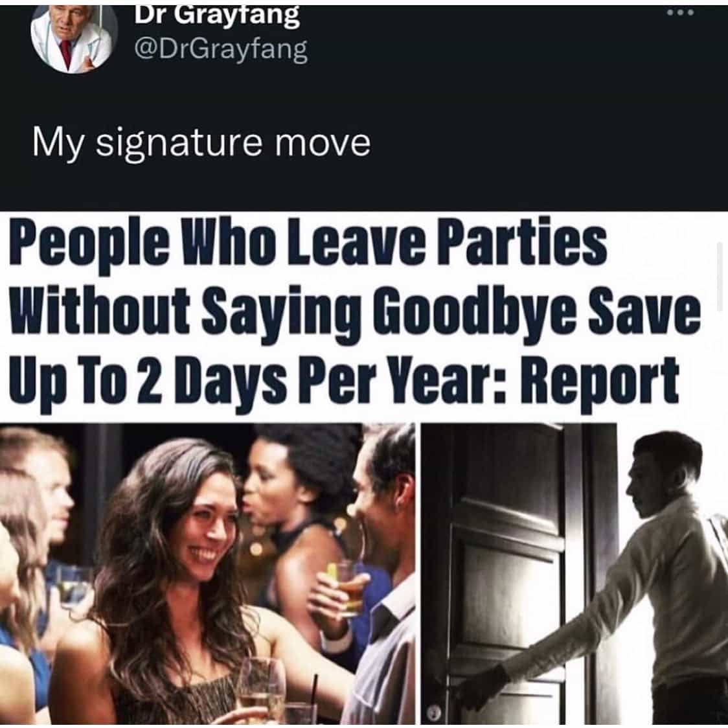Select the "My signature move" tweet text
Screen dimensions: 728x728
click(201, 142)
